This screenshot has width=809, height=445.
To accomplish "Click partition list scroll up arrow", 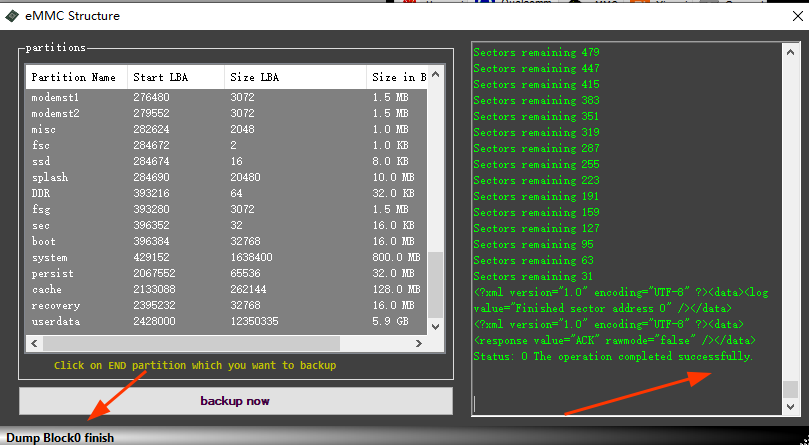I will [x=435, y=74].
